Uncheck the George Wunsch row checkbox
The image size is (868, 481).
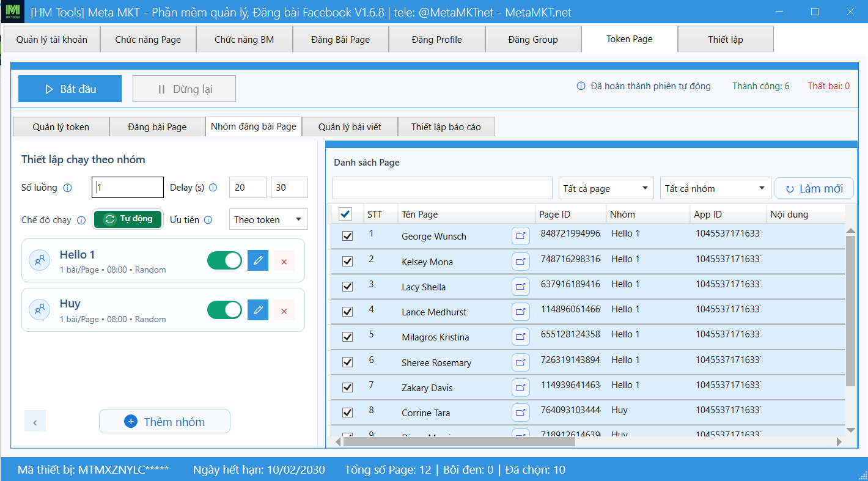(347, 236)
